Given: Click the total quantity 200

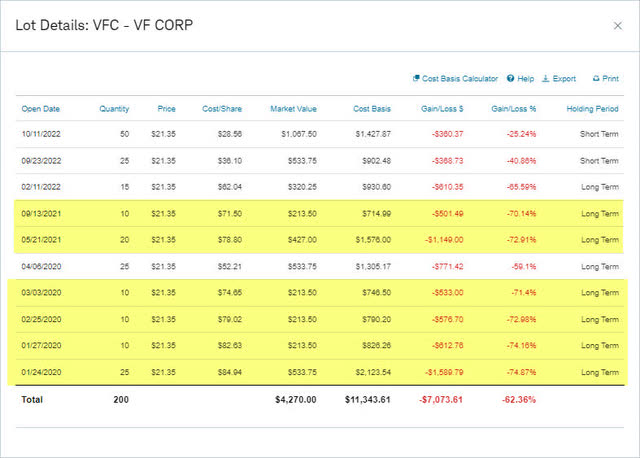Looking at the screenshot, I should pos(121,400).
